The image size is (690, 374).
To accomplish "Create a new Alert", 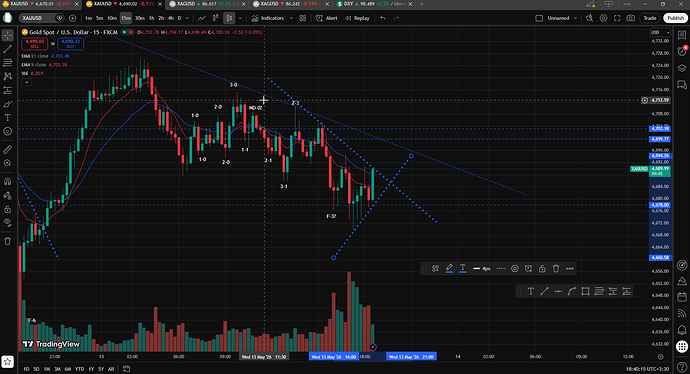I will (x=327, y=18).
